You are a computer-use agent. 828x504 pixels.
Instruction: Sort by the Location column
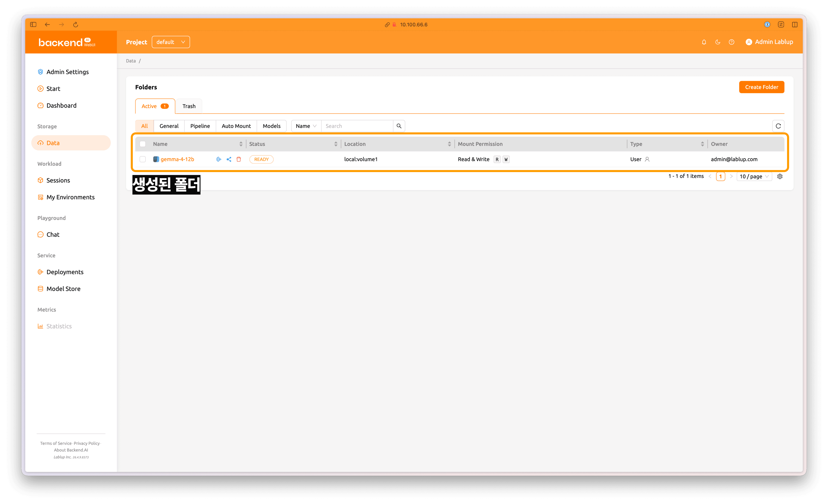(x=398, y=144)
